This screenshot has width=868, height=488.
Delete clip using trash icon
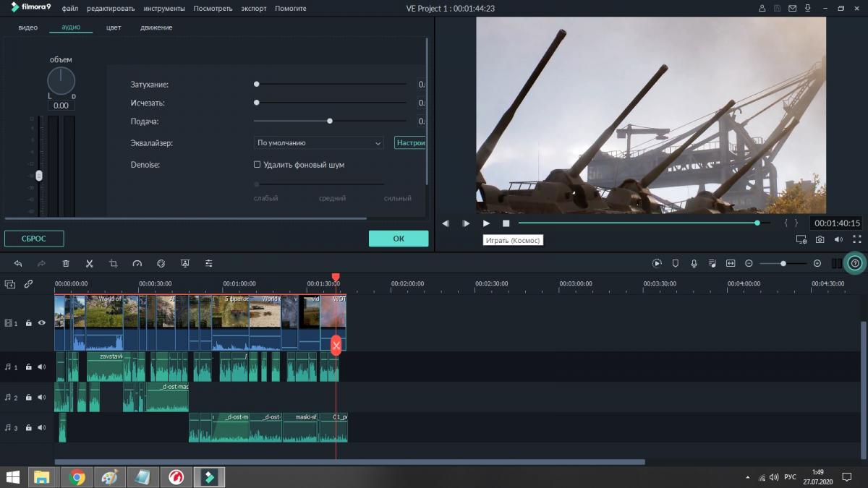(x=66, y=264)
